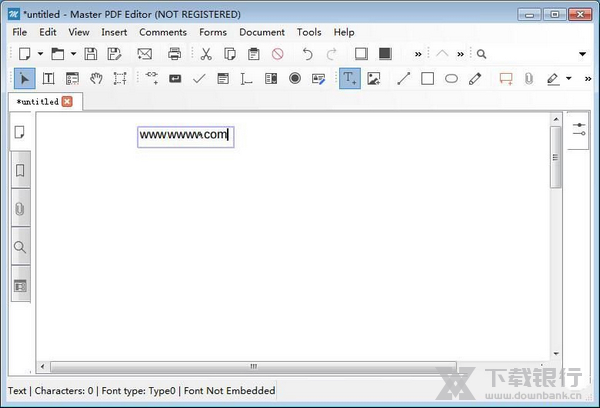600x408 pixels.
Task: Open the Search side panel
Action: point(20,247)
